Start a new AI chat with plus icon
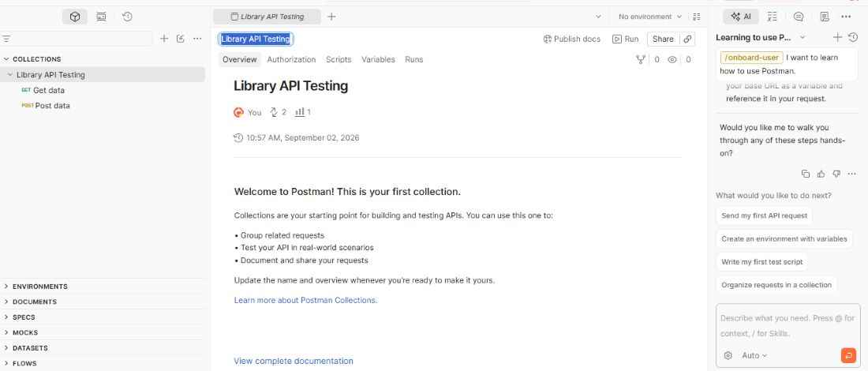This screenshot has width=868, height=371. (837, 37)
